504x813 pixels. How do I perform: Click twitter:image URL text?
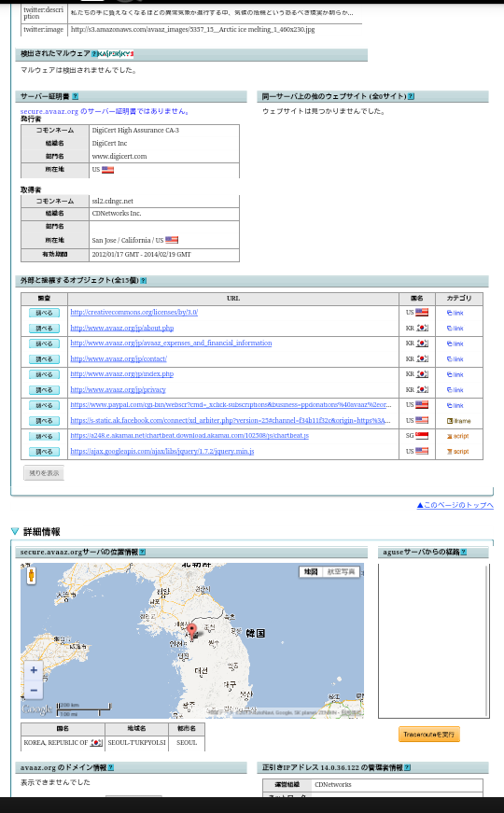(x=192, y=30)
